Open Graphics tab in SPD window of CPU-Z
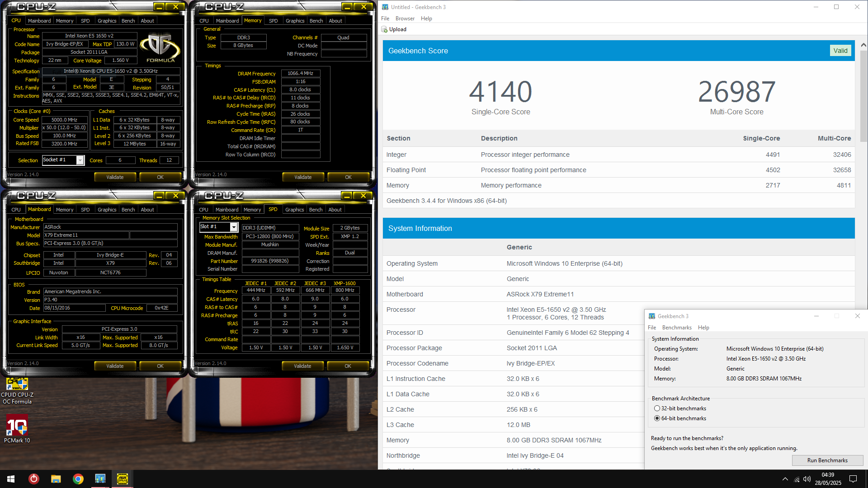 [295, 210]
